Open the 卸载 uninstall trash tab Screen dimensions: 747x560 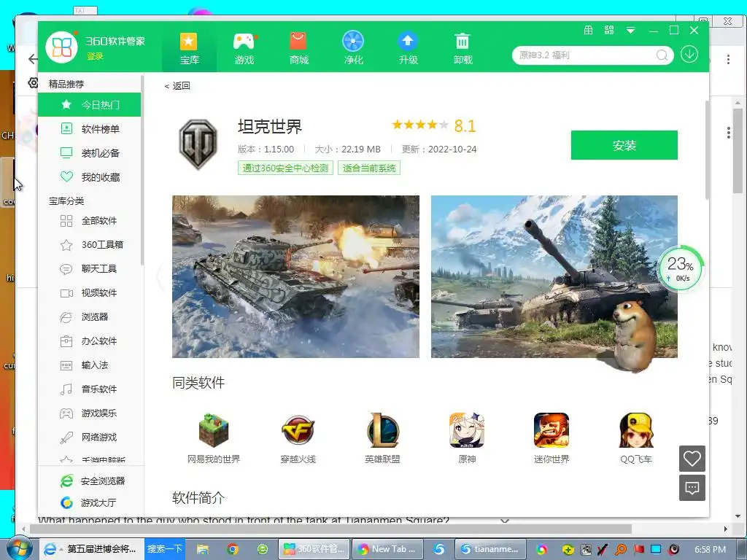click(462, 48)
